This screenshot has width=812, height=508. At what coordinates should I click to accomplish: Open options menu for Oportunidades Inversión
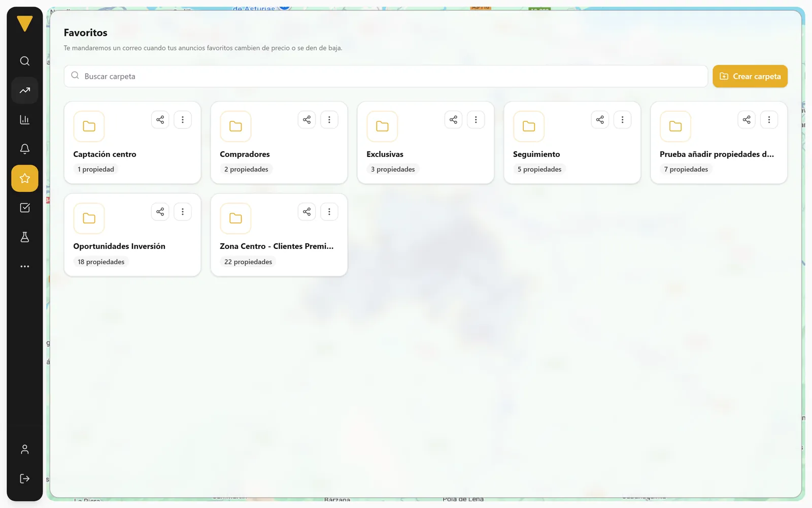[x=183, y=212]
